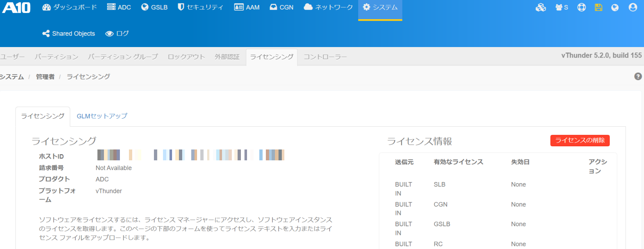Click the A10 logo
This screenshot has height=249, width=644.
coord(16,7)
